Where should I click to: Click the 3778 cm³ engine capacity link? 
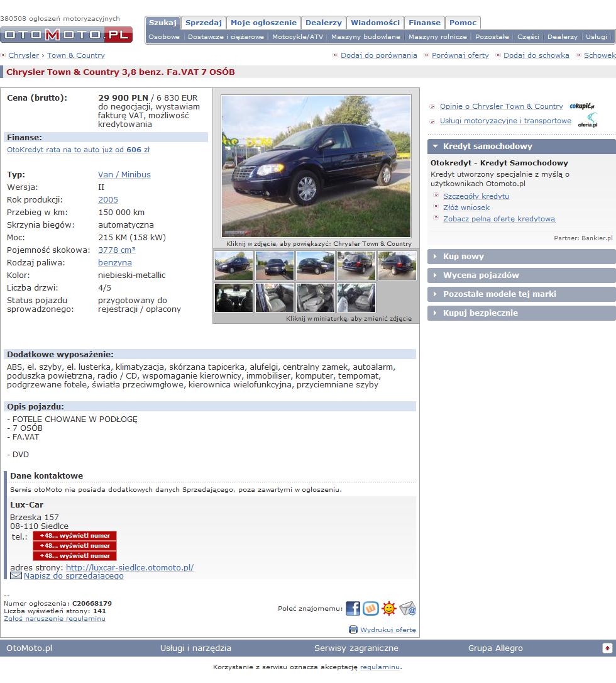click(x=117, y=250)
